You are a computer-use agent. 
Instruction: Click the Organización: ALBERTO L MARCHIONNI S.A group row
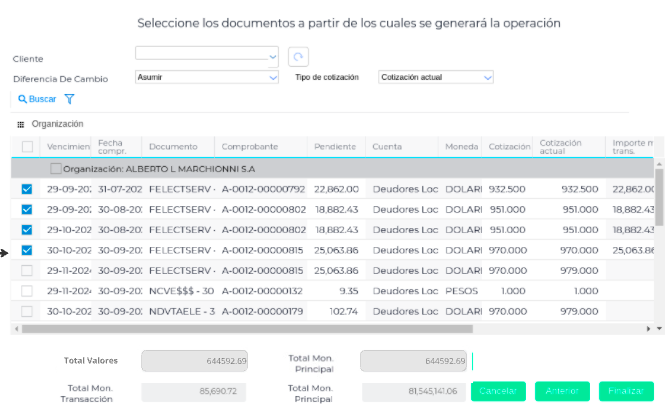point(332,169)
